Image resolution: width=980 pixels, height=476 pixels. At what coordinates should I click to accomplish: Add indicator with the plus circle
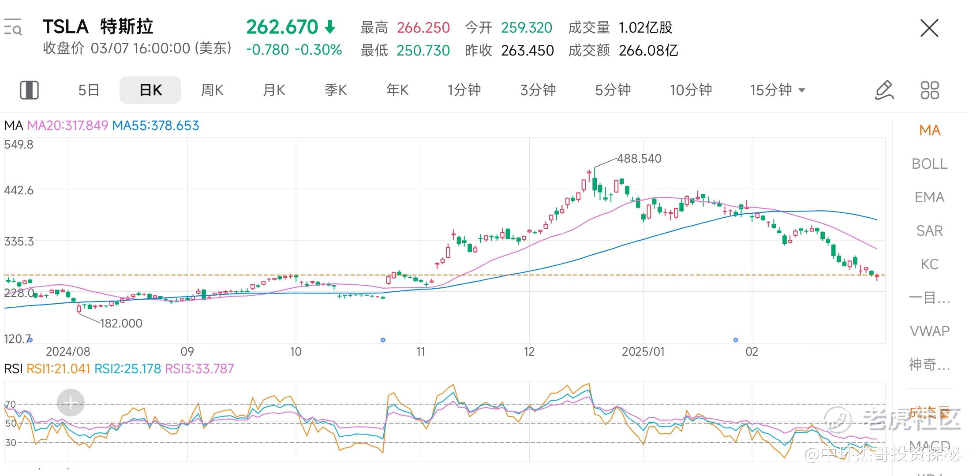coord(71,402)
